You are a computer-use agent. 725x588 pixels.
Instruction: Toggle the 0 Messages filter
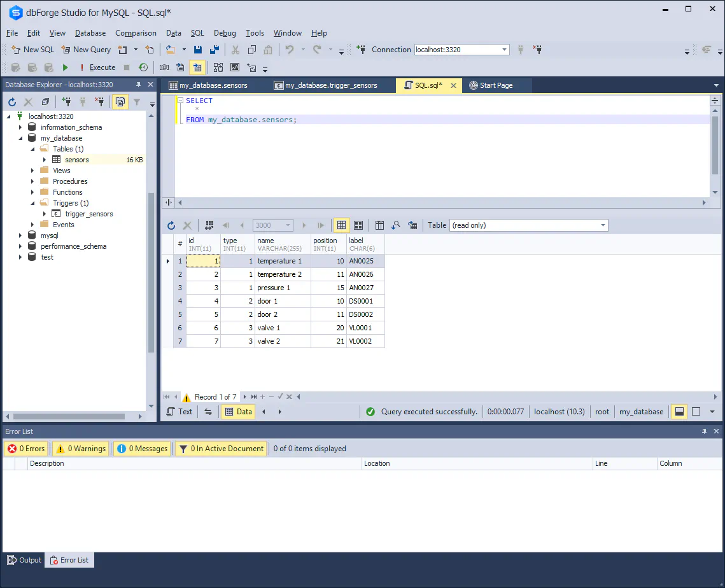pos(143,449)
